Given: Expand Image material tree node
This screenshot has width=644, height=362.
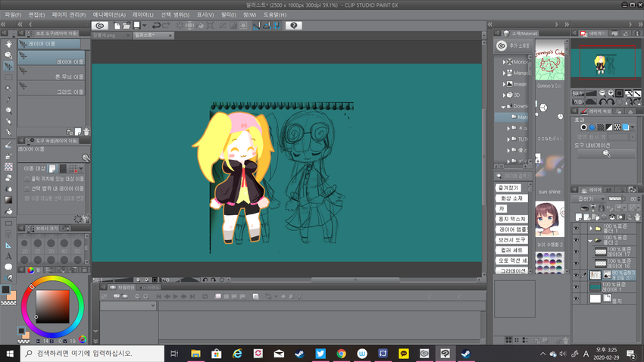Looking at the screenshot, I should [x=505, y=84].
